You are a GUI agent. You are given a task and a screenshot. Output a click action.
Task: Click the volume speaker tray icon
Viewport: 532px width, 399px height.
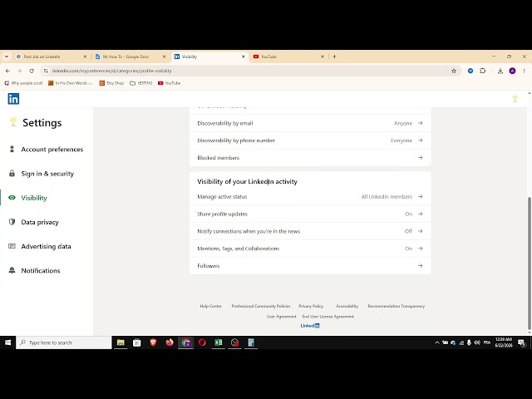[x=477, y=342]
